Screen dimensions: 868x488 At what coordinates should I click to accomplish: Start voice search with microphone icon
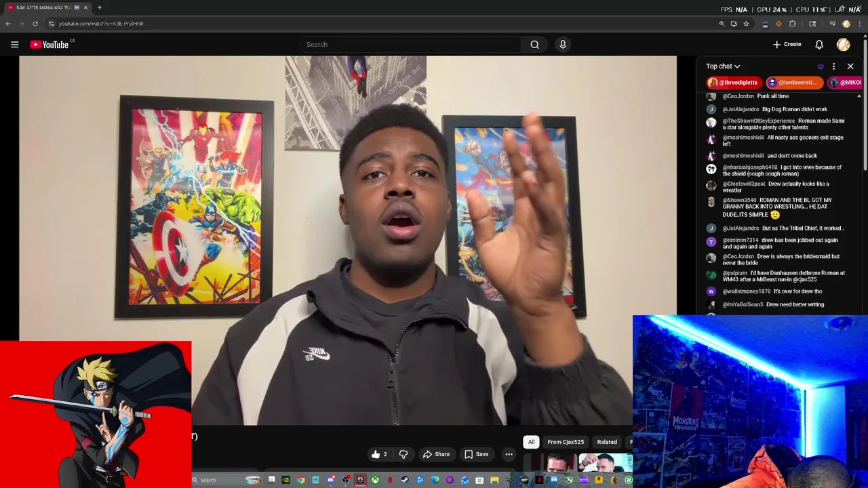[563, 44]
